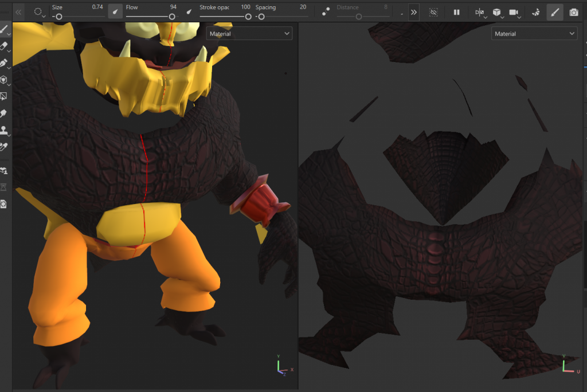Open camera settings dropdown

tap(515, 13)
